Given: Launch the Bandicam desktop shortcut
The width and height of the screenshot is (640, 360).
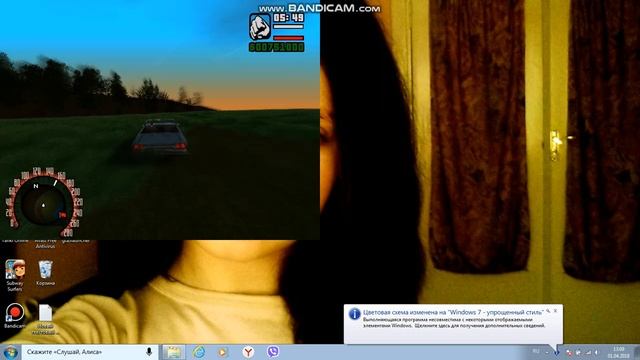Looking at the screenshot, I should coord(15,316).
